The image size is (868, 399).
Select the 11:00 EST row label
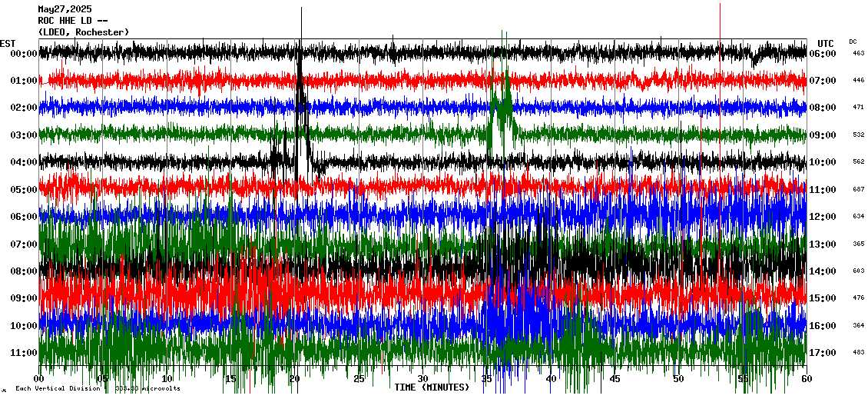25,353
